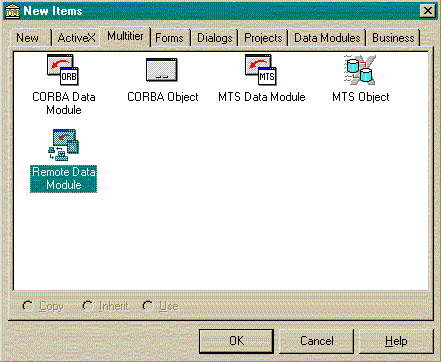This screenshot has width=441, height=362.
Task: Click the highlighted "Remote Data Module" label
Action: (x=63, y=179)
